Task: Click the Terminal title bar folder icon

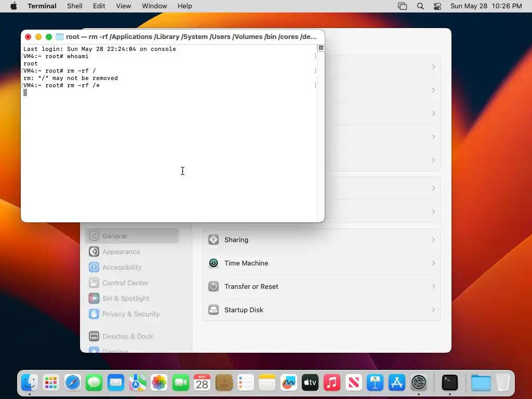Action: pyautogui.click(x=60, y=37)
